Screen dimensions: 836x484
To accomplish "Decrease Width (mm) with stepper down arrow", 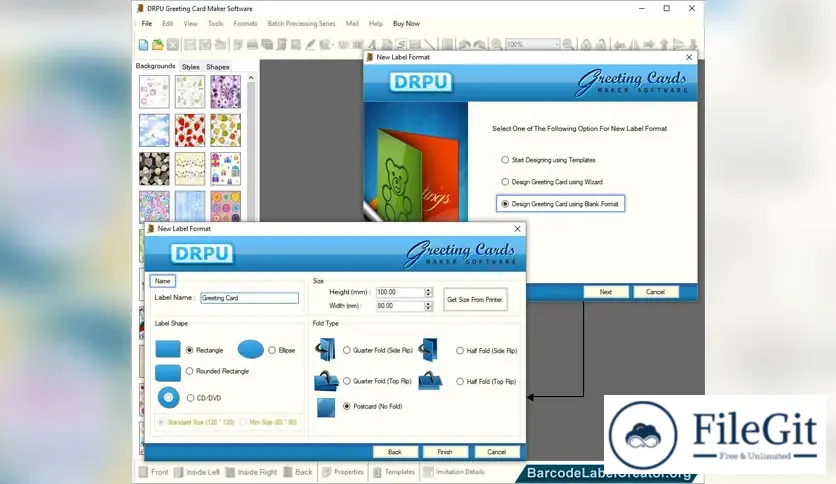I will (428, 309).
